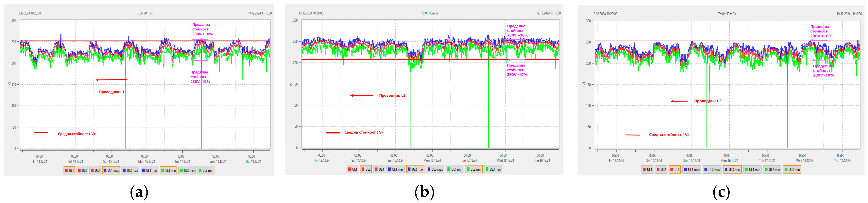The image size is (868, 203).
Task: Click 'Tue 17.12.24' axis label in chart (c)
Action: point(767,161)
